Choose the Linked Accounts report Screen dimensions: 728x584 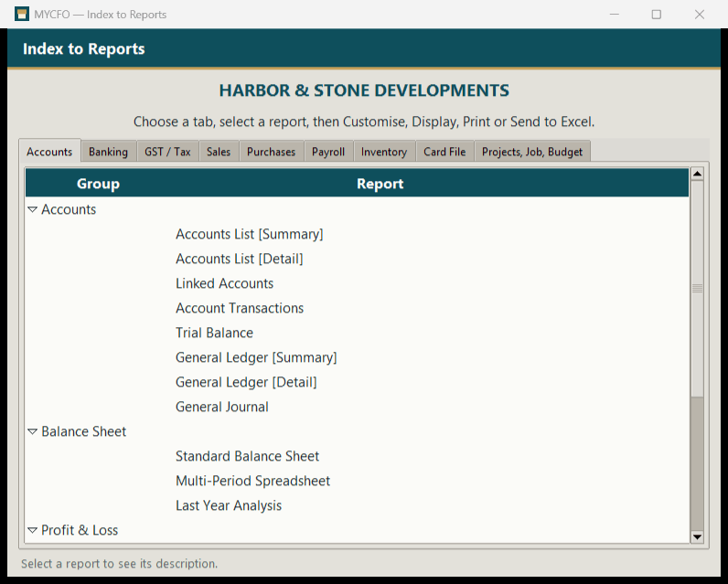click(224, 283)
